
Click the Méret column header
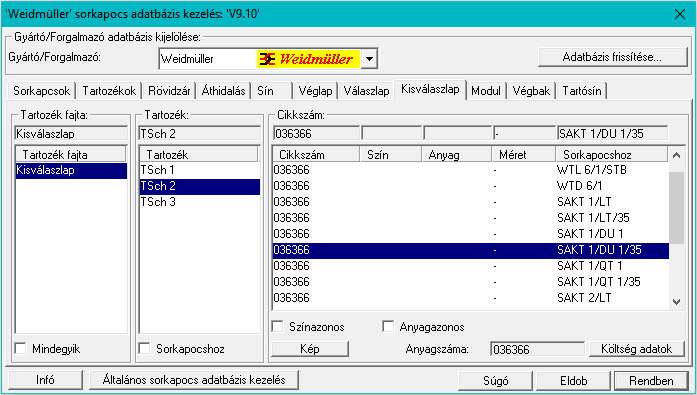(524, 155)
